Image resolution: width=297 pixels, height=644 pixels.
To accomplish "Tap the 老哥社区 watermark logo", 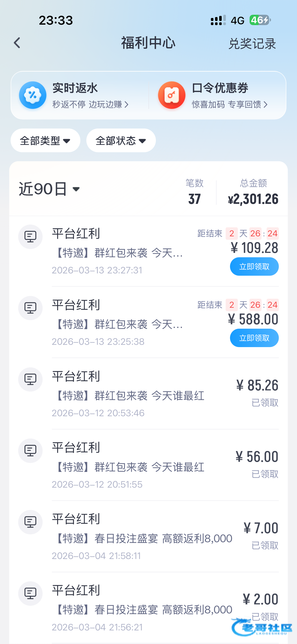I will click(x=262, y=627).
